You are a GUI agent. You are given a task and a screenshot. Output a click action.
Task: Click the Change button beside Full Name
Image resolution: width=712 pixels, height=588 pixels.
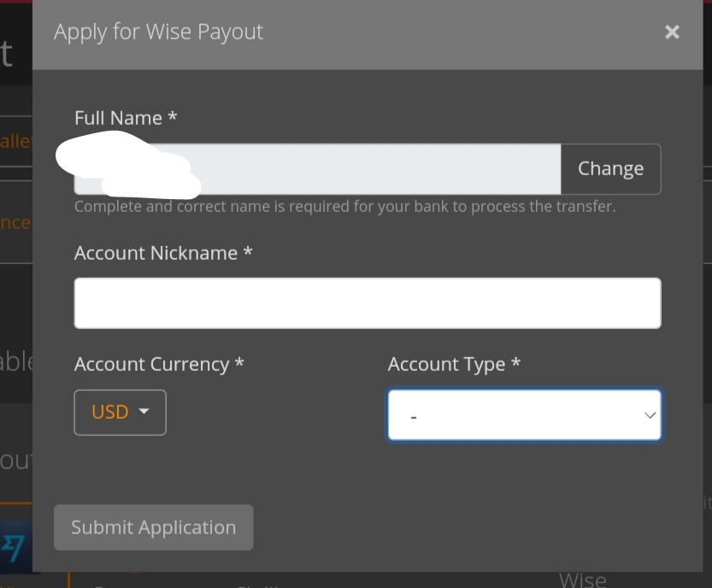click(x=611, y=169)
